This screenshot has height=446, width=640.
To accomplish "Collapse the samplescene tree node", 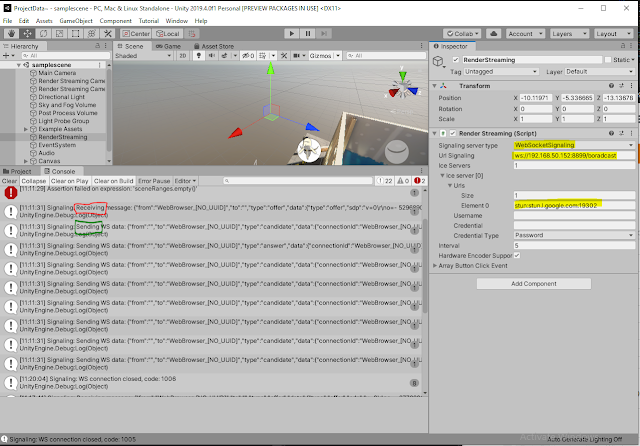I will pyautogui.click(x=18, y=65).
